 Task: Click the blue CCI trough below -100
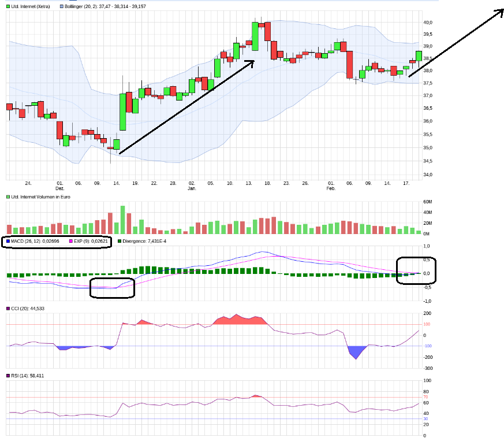click(x=356, y=351)
